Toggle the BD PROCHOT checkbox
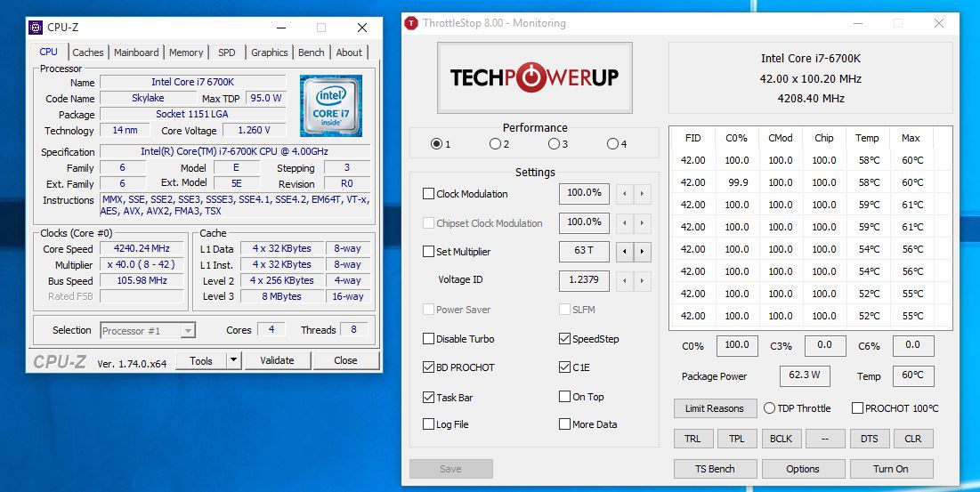This screenshot has height=492, width=980. tap(428, 367)
